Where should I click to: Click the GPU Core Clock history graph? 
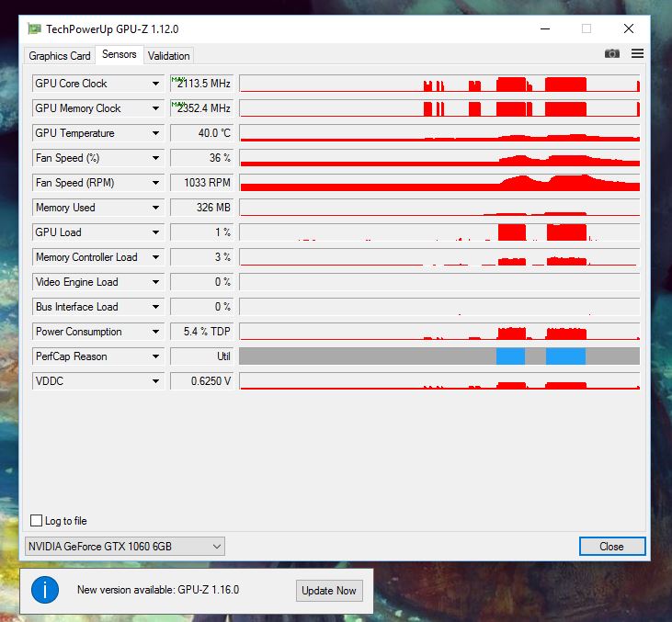[439, 84]
